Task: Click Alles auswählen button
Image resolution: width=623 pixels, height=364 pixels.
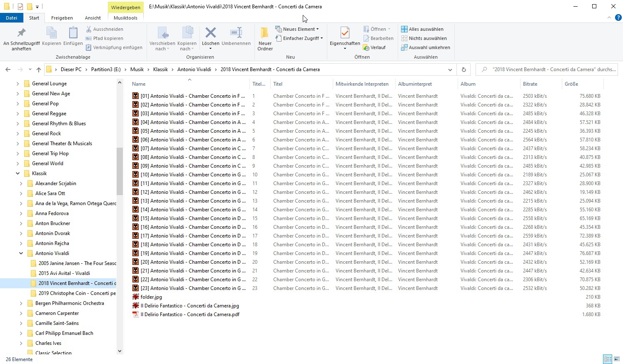Action: pyautogui.click(x=422, y=29)
